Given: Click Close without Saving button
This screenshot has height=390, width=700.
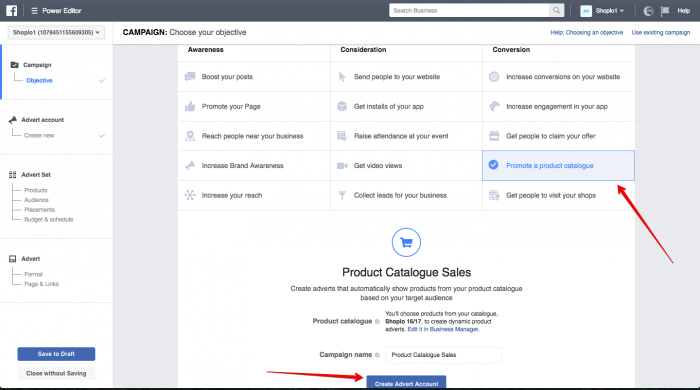Looking at the screenshot, I should pos(56,373).
